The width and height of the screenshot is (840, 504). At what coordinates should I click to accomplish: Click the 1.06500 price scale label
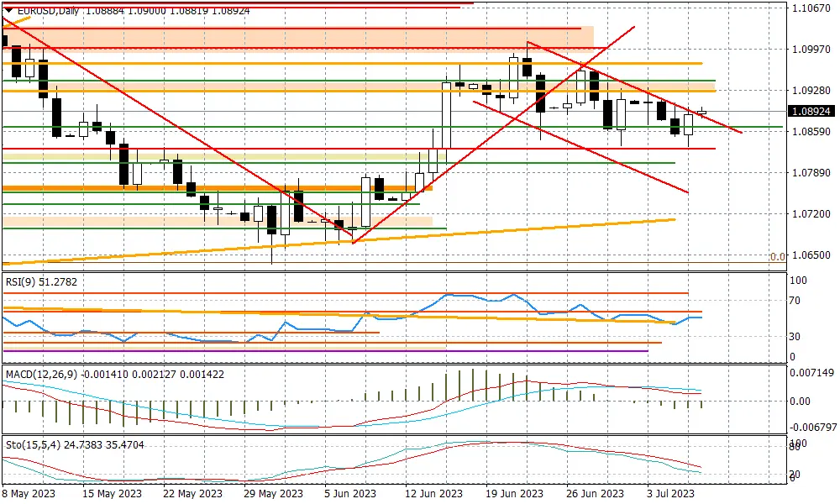(x=811, y=255)
